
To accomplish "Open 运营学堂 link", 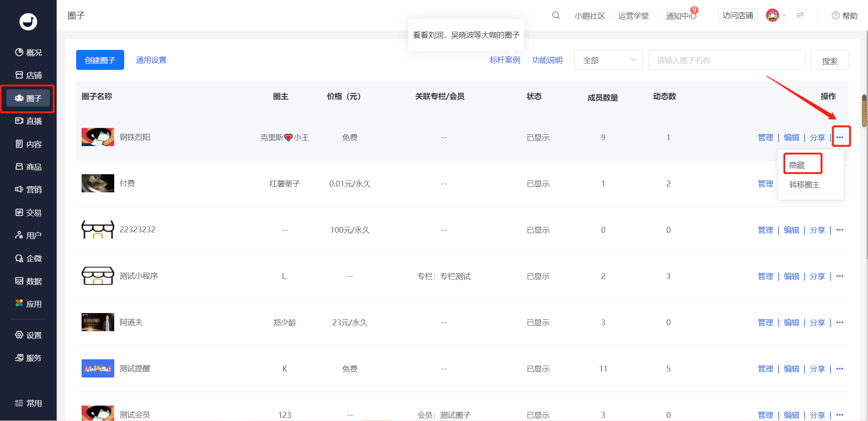I will (x=633, y=16).
